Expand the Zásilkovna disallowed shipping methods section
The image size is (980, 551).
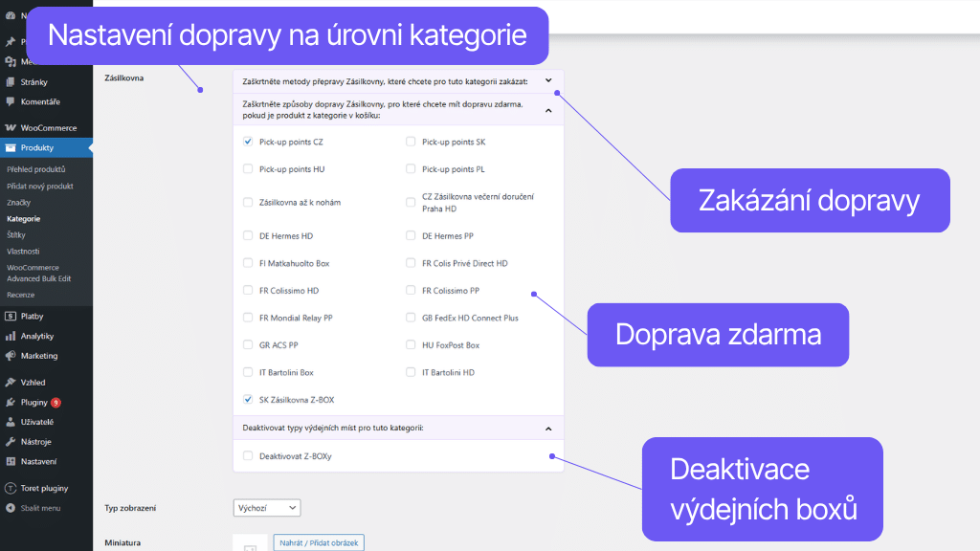point(550,80)
